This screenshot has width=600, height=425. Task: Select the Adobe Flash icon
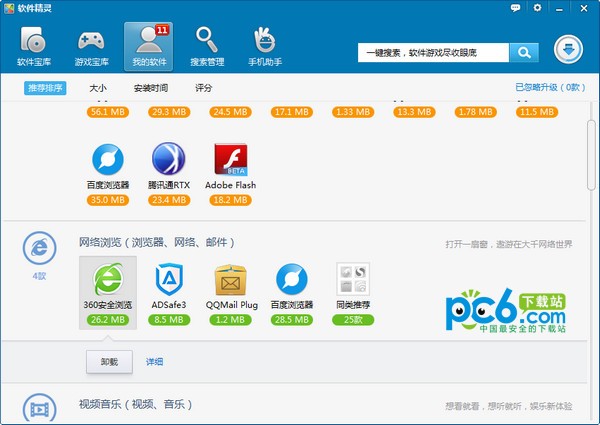pyautogui.click(x=231, y=159)
